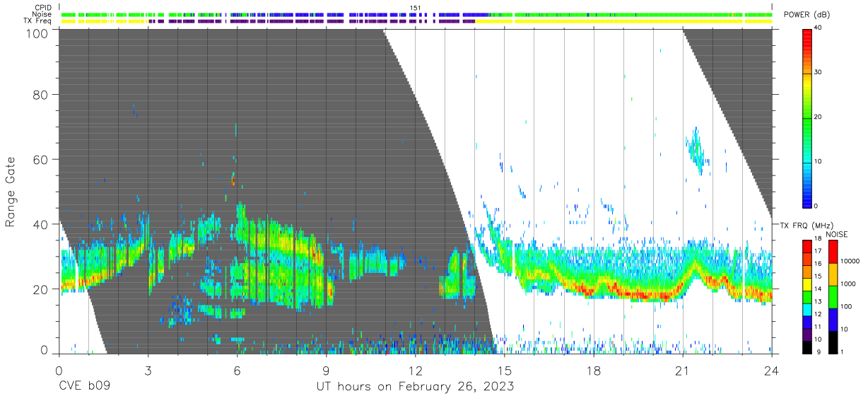Click the CPID row label
Viewport: 868px width, 401px height.
(x=43, y=8)
